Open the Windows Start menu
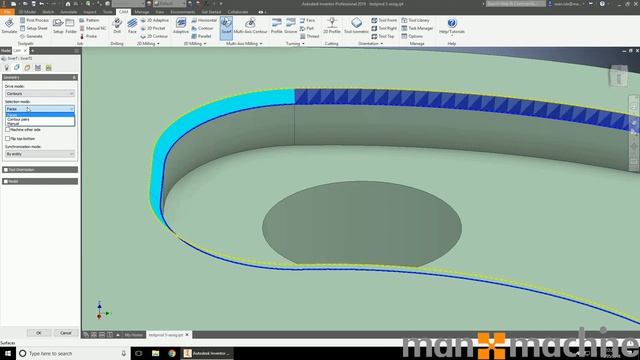 (8, 353)
